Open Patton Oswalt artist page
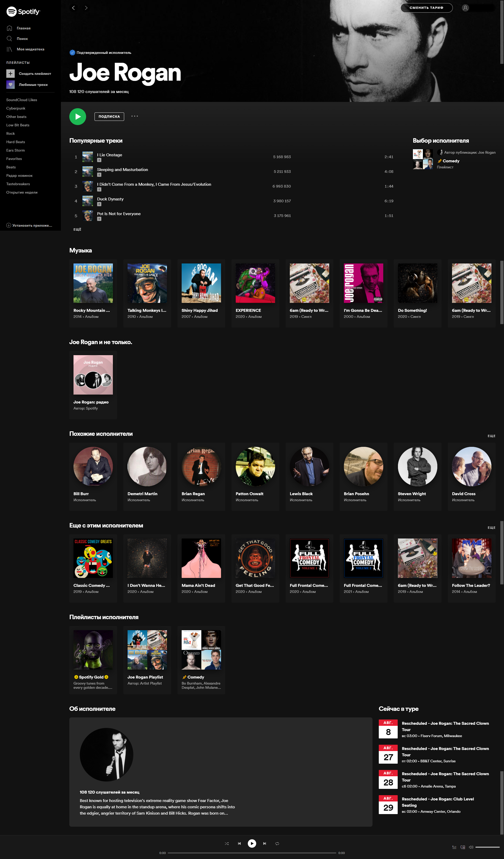The width and height of the screenshot is (504, 859). (255, 477)
